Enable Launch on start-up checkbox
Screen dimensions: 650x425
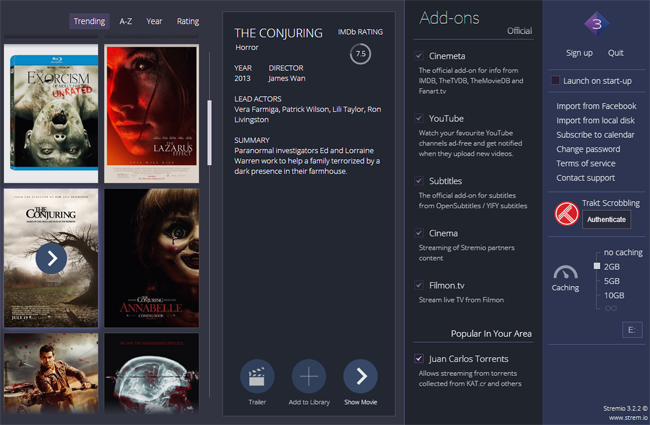(x=555, y=80)
